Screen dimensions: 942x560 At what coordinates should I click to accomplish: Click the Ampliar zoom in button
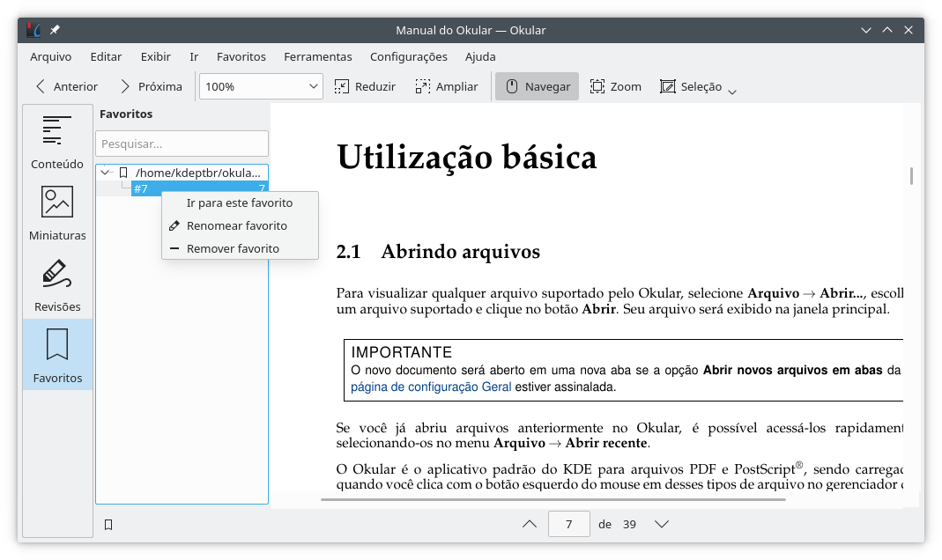[x=446, y=86]
